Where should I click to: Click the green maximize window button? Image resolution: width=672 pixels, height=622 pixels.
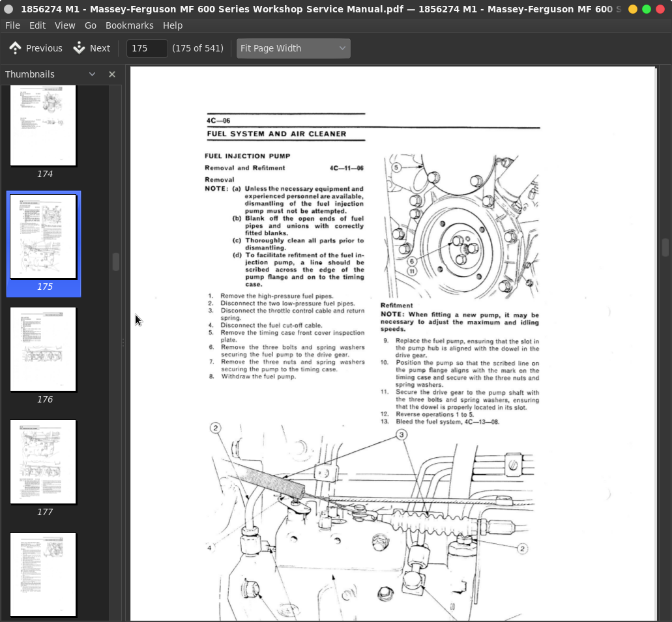pos(647,9)
